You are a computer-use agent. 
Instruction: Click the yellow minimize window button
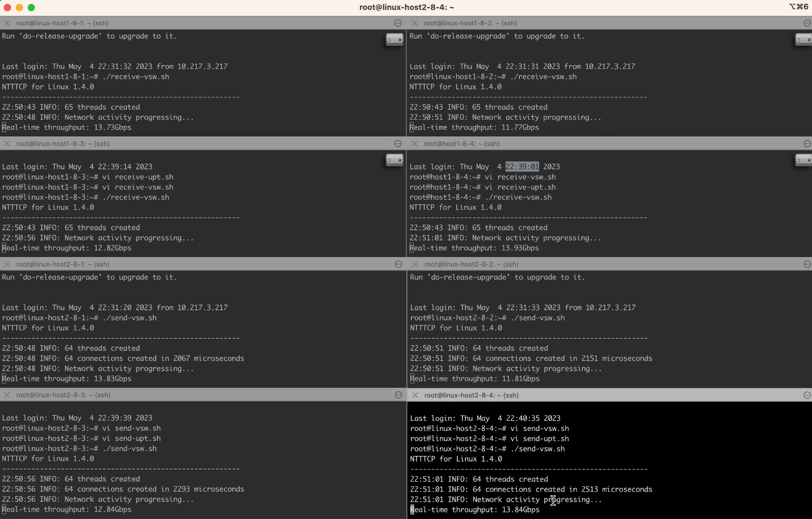point(19,7)
